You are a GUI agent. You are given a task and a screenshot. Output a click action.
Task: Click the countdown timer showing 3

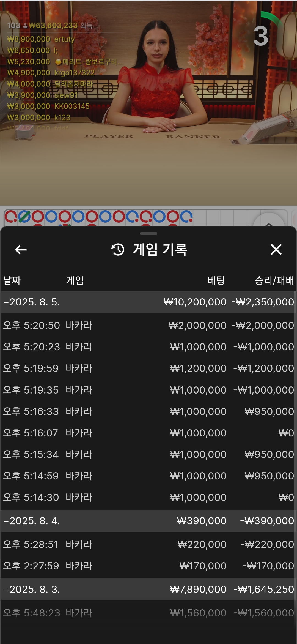coord(261,36)
